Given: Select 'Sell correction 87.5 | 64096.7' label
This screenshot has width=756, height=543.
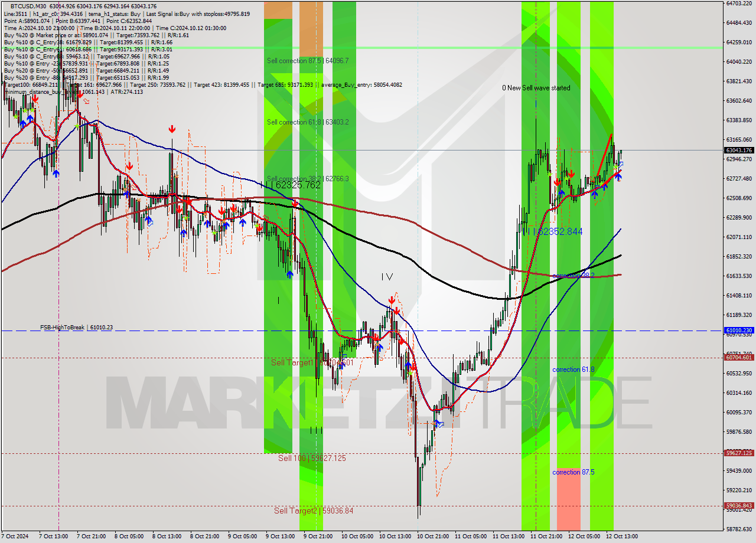Looking at the screenshot, I should coord(308,61).
